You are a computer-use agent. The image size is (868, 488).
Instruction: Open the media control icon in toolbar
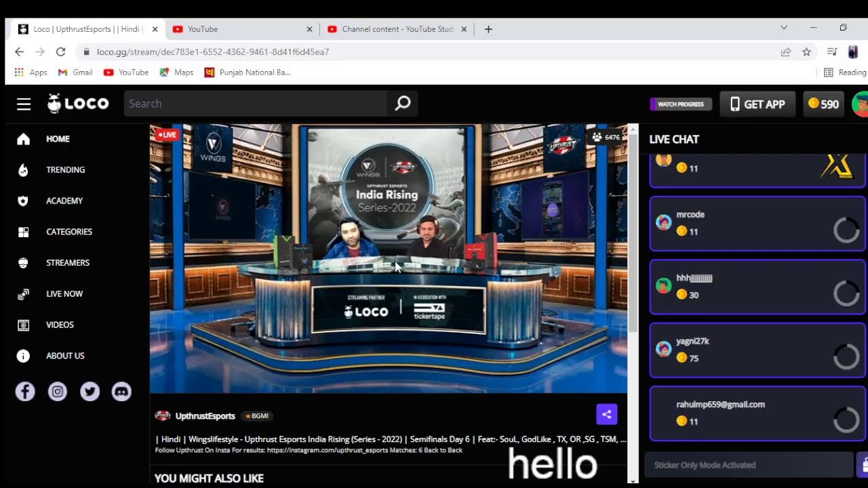pyautogui.click(x=832, y=52)
